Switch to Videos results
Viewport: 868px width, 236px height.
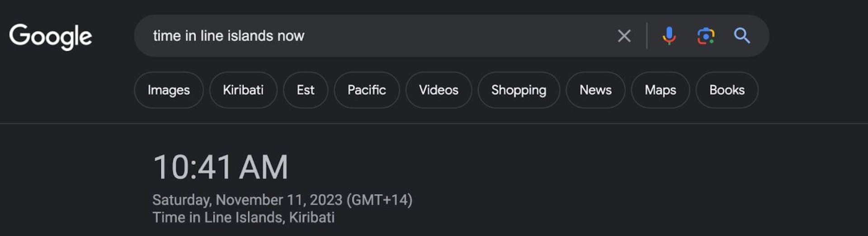pyautogui.click(x=439, y=90)
